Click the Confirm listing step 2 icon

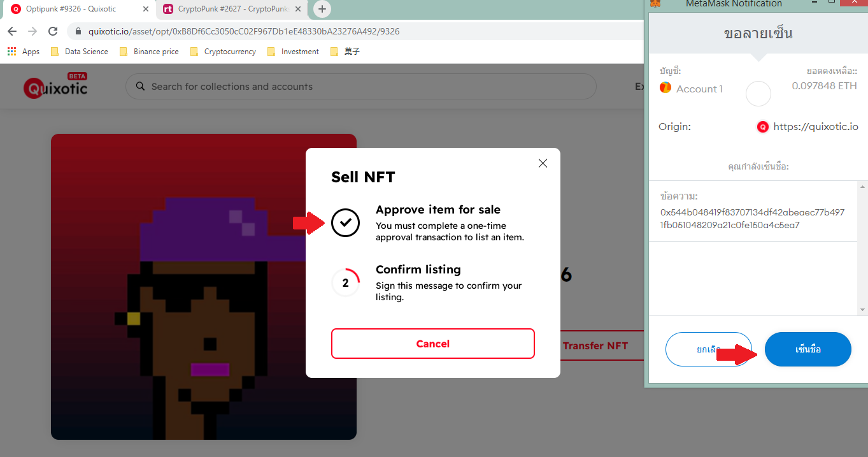pos(345,283)
